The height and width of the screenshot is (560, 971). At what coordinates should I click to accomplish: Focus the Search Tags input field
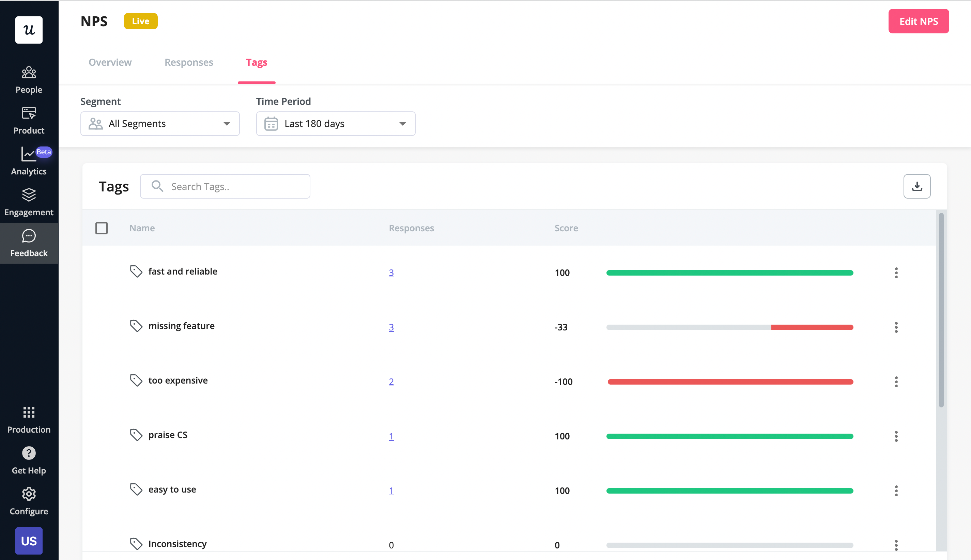point(235,187)
